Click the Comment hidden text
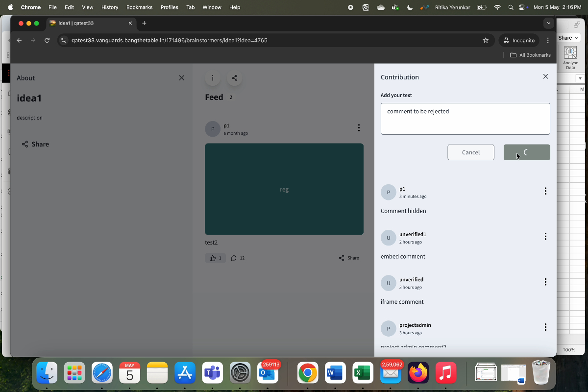Screen dimensions: 588x392 [403, 211]
